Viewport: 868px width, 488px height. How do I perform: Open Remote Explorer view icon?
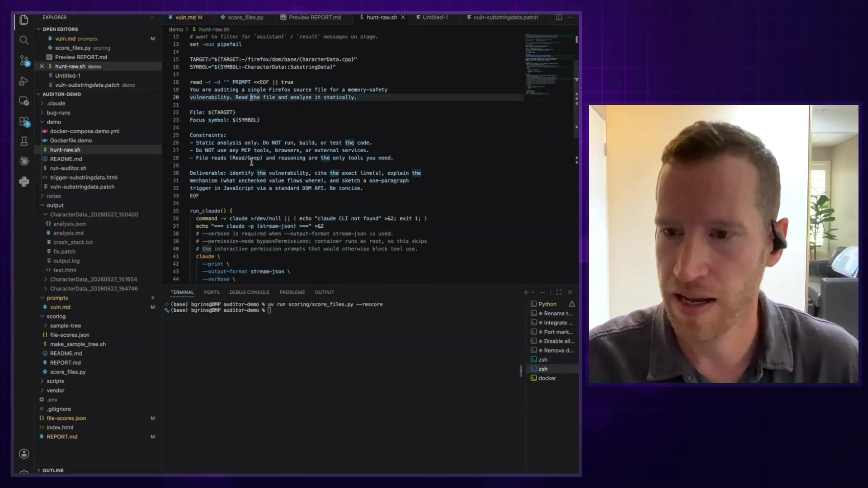[x=24, y=101]
